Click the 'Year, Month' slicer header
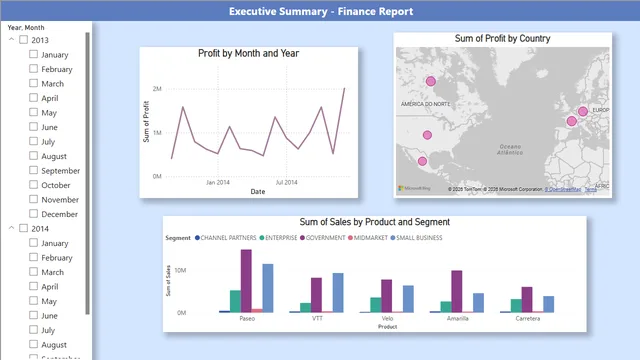Screen dimensions: 640x360 coord(26,27)
